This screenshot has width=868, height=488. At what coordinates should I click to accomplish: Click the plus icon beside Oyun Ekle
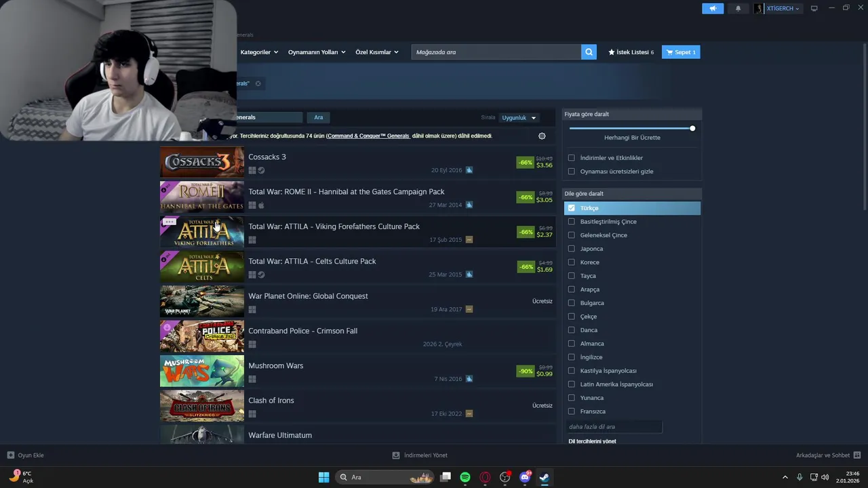(x=11, y=455)
